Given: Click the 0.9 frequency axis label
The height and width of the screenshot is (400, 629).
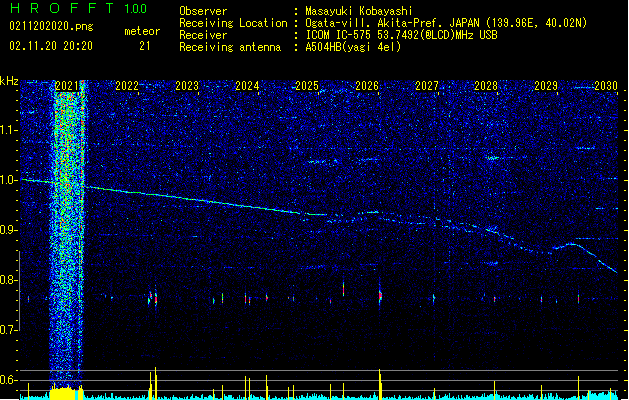Looking at the screenshot, I should click(x=9, y=230).
